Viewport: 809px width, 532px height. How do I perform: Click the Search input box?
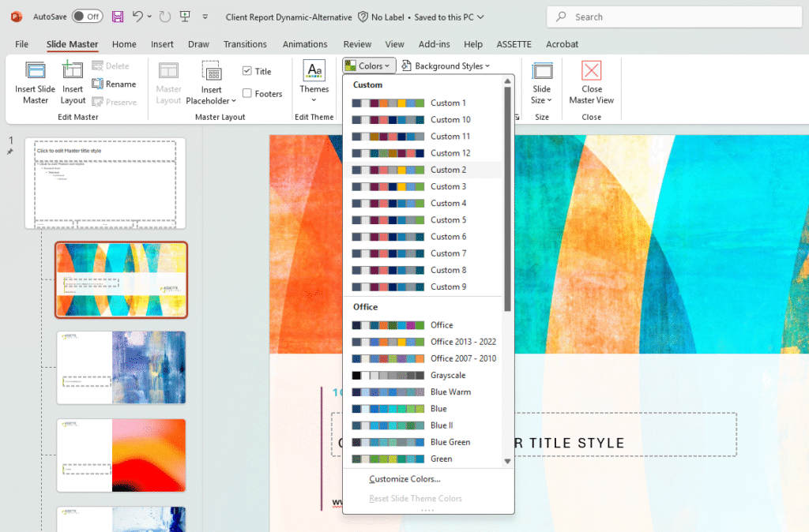[x=675, y=17]
